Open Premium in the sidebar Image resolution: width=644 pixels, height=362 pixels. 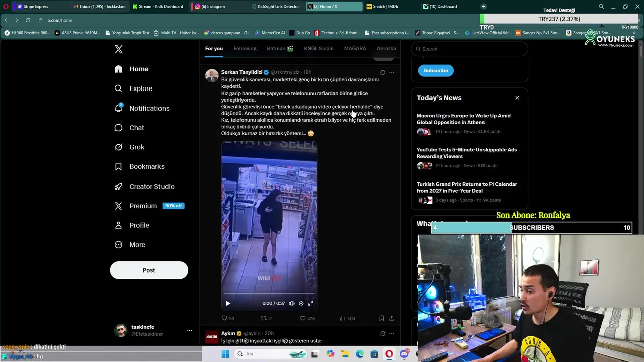coord(149,206)
